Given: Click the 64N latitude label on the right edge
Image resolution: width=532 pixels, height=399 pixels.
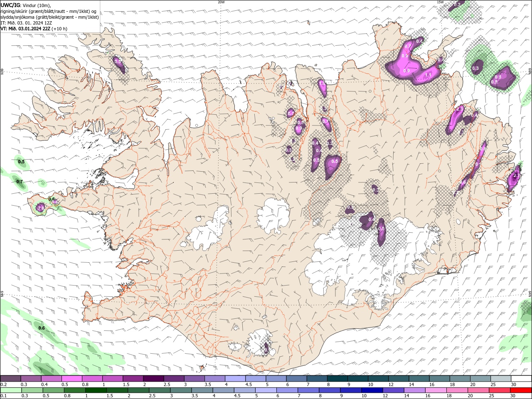Looking at the screenshot, I should 530,294.
